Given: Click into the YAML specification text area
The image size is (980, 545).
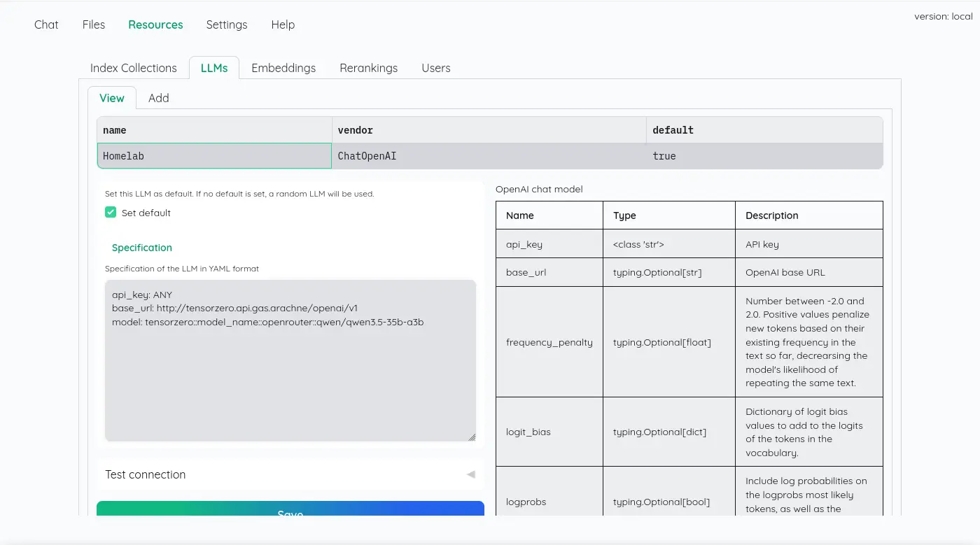Looking at the screenshot, I should click(x=290, y=371).
